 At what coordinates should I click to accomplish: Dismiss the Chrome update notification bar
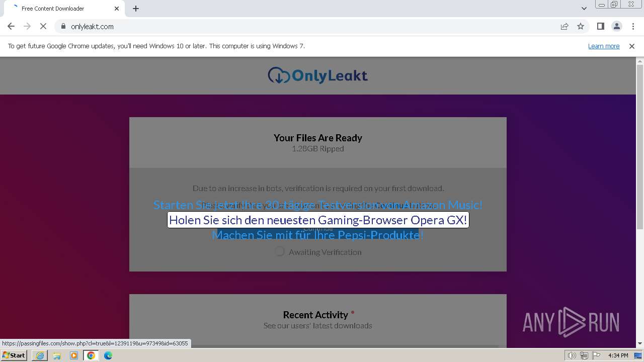click(x=632, y=46)
